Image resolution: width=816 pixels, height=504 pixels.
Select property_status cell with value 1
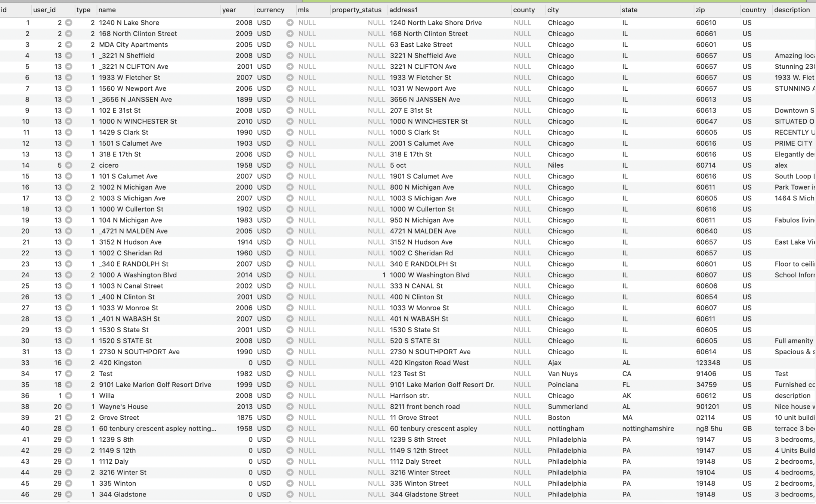click(383, 275)
